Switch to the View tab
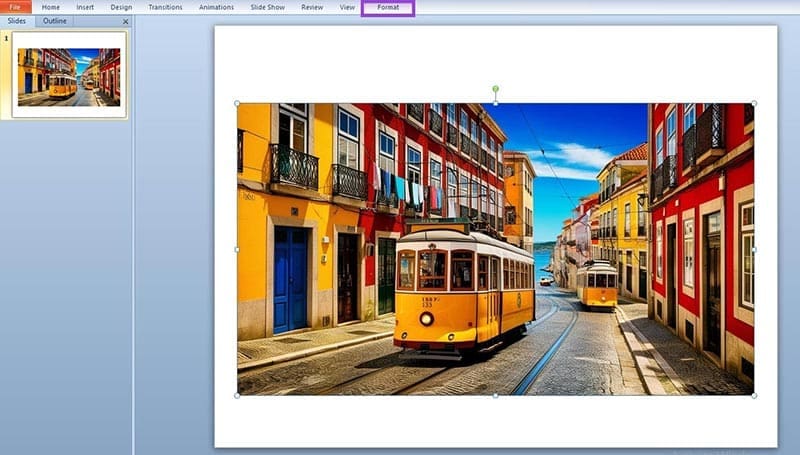The height and width of the screenshot is (455, 800). (x=347, y=7)
